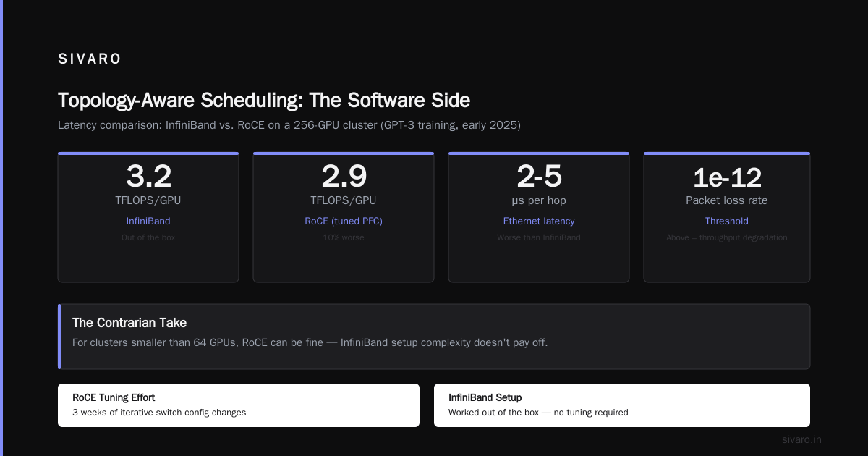Click the SIVARO brand name
868x456 pixels.
(90, 59)
